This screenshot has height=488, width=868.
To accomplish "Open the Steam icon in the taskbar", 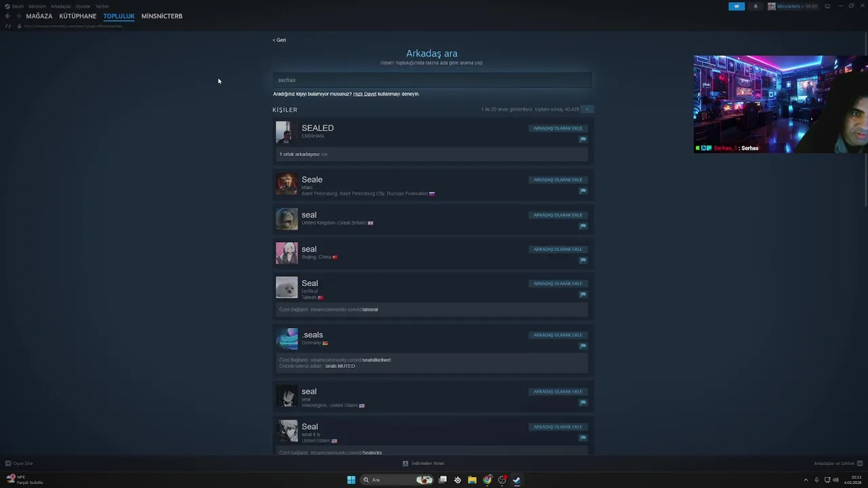I will pyautogui.click(x=516, y=480).
